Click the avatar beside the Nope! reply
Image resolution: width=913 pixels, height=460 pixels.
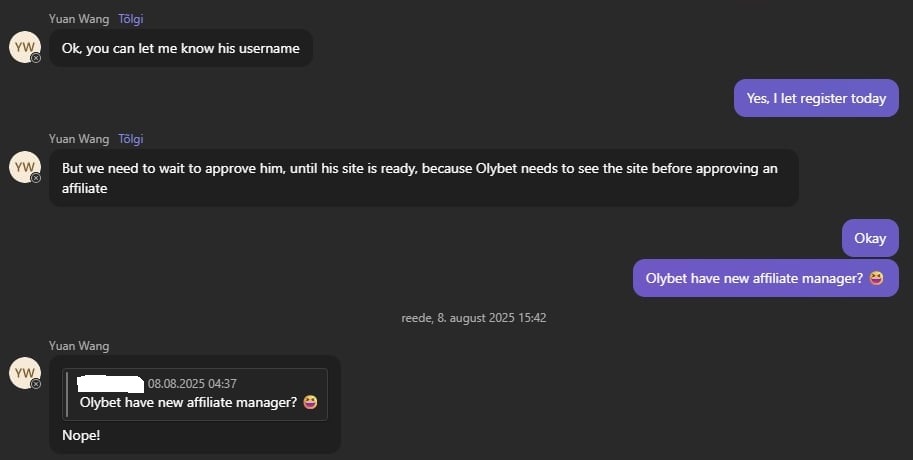[x=23, y=373]
